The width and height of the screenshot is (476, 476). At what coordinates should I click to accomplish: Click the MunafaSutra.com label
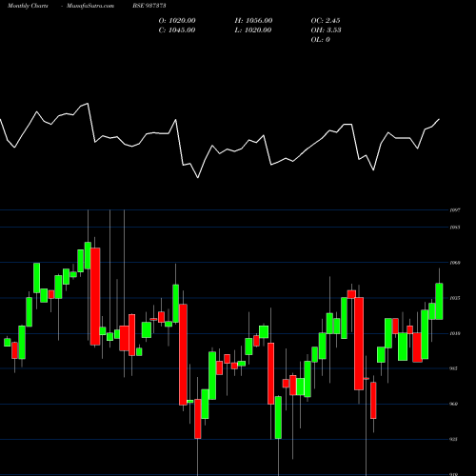pos(90,6)
